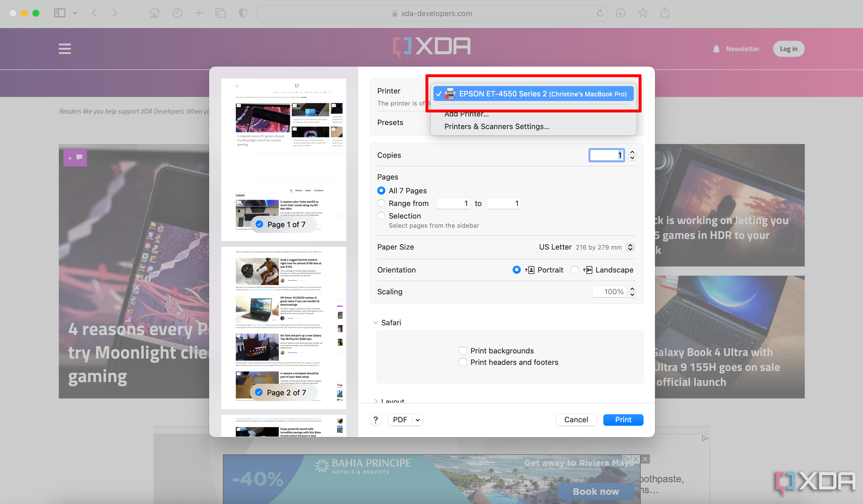Select Page 2 of 7 thumbnail

283,328
